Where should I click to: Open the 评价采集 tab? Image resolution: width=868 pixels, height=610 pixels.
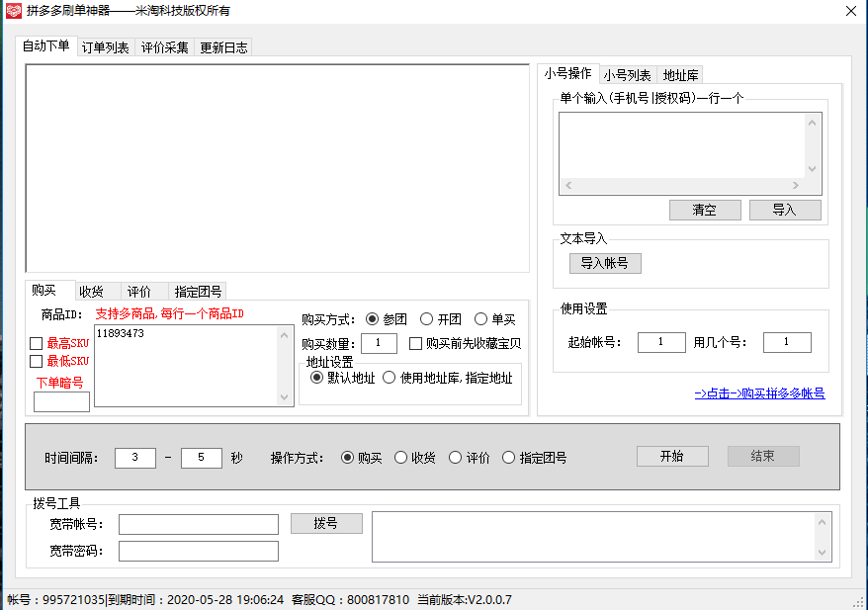tap(164, 47)
